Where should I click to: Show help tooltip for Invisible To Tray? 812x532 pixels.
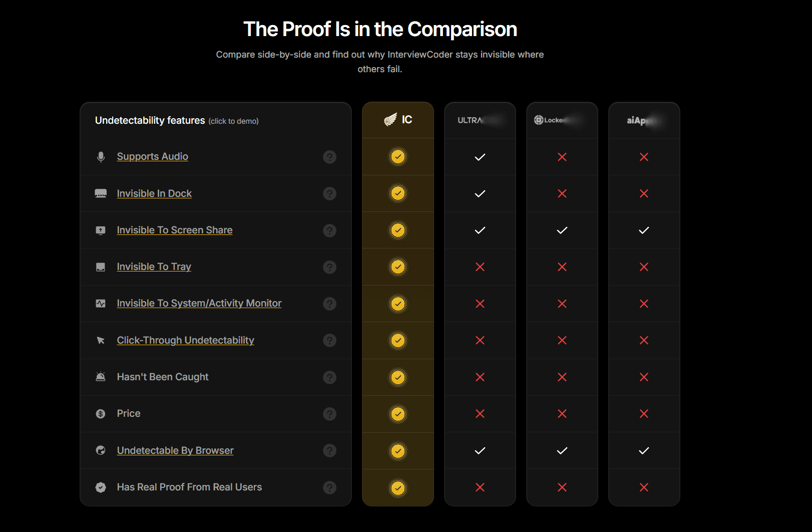(329, 267)
